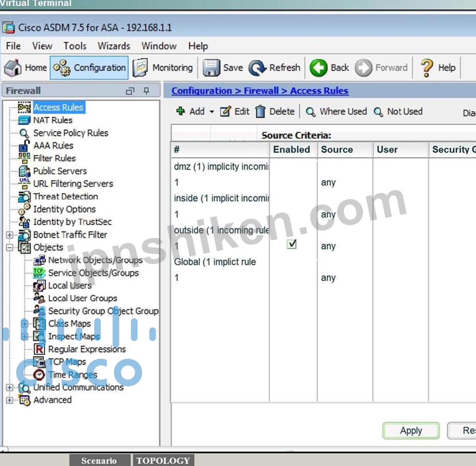The image size is (476, 466).
Task: Click the Source column header
Action: 345,150
